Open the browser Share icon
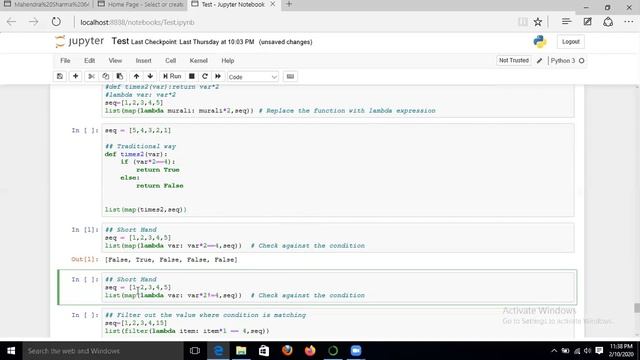 (x=608, y=22)
